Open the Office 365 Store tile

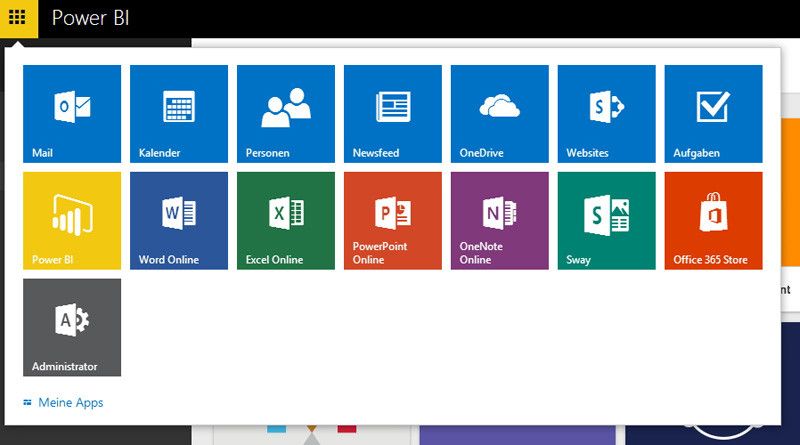pos(713,220)
